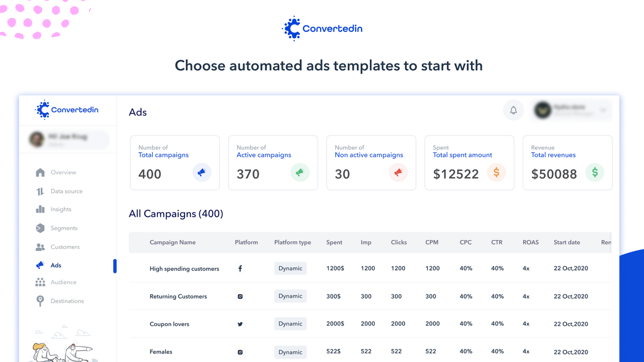This screenshot has height=362, width=644.
Task: Click the blue megaphone icon on Total campaigns
Action: (x=202, y=172)
